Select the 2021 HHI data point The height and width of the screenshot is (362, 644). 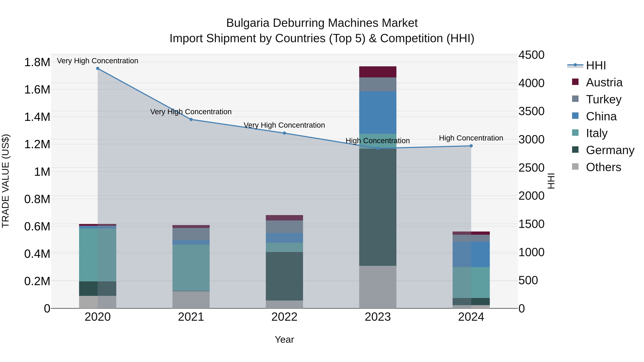(x=191, y=119)
